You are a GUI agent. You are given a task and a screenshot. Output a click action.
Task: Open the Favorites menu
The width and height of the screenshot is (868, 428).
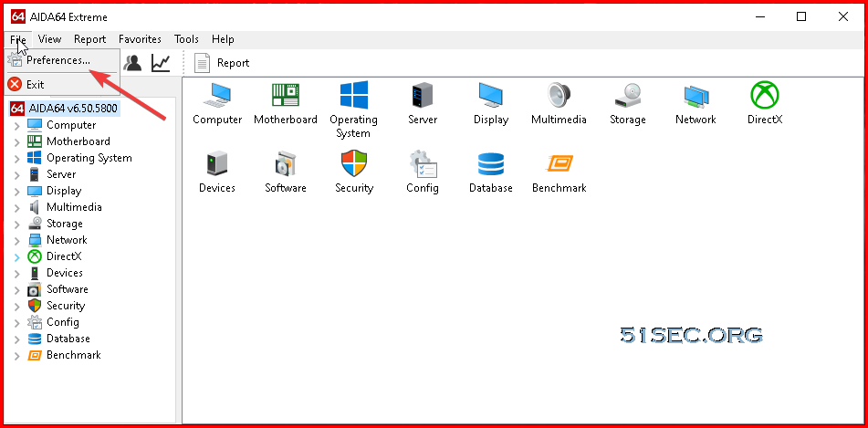(140, 39)
